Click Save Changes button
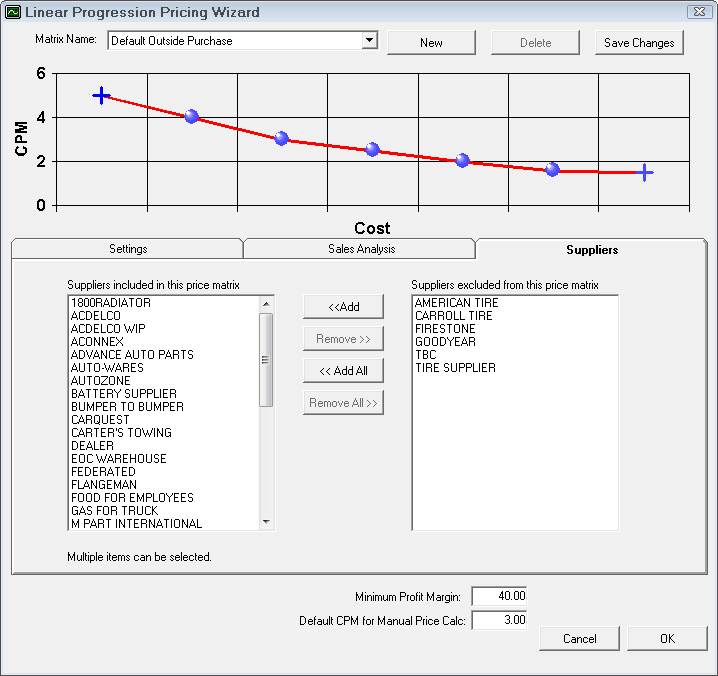Image resolution: width=718 pixels, height=676 pixels. 639,43
